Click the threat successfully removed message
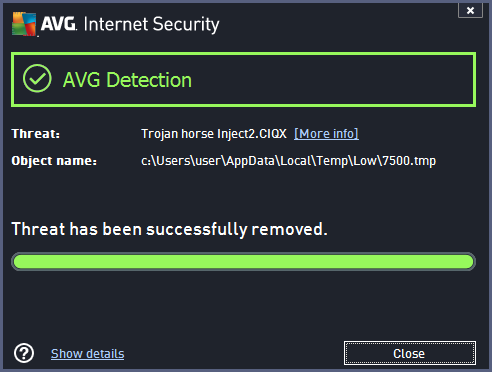 pos(170,229)
